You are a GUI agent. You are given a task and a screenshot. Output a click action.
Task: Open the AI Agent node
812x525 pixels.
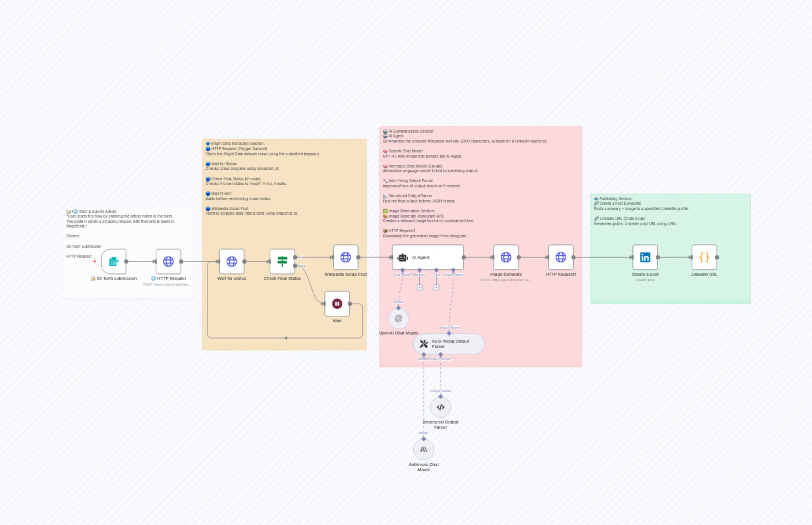point(428,257)
